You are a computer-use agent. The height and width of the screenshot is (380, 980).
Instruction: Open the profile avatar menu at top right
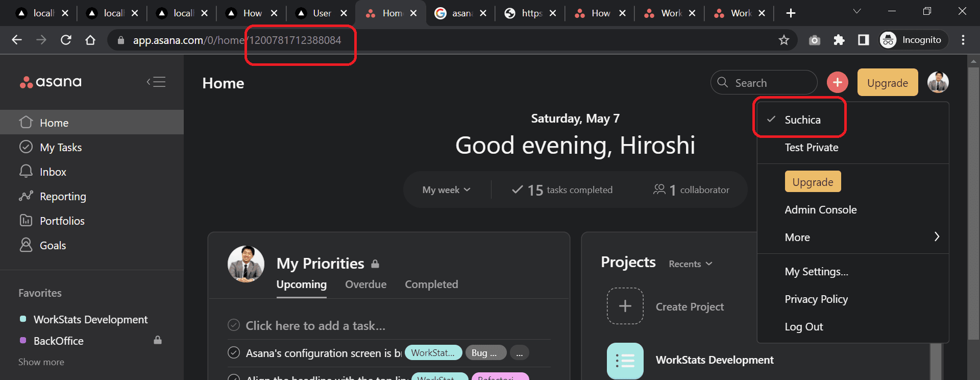click(938, 82)
